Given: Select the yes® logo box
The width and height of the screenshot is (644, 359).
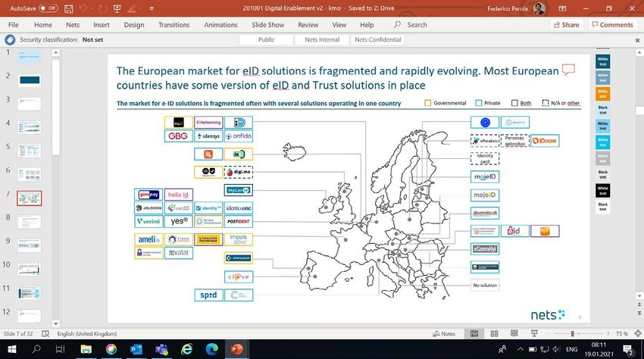Looking at the screenshot, I should pyautogui.click(x=179, y=221).
